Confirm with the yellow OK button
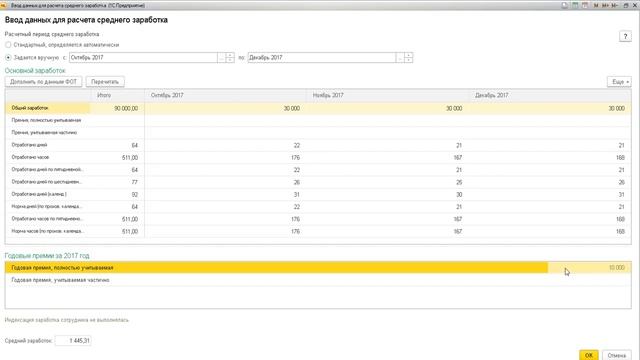 point(589,355)
